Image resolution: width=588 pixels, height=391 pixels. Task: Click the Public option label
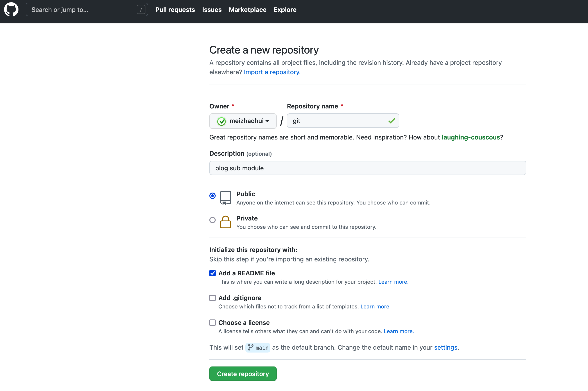coord(245,194)
